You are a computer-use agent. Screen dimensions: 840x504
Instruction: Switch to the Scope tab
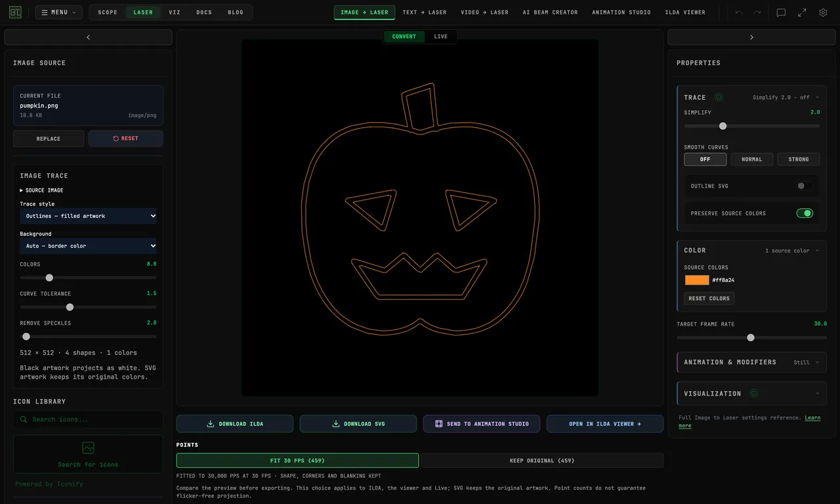tap(108, 12)
